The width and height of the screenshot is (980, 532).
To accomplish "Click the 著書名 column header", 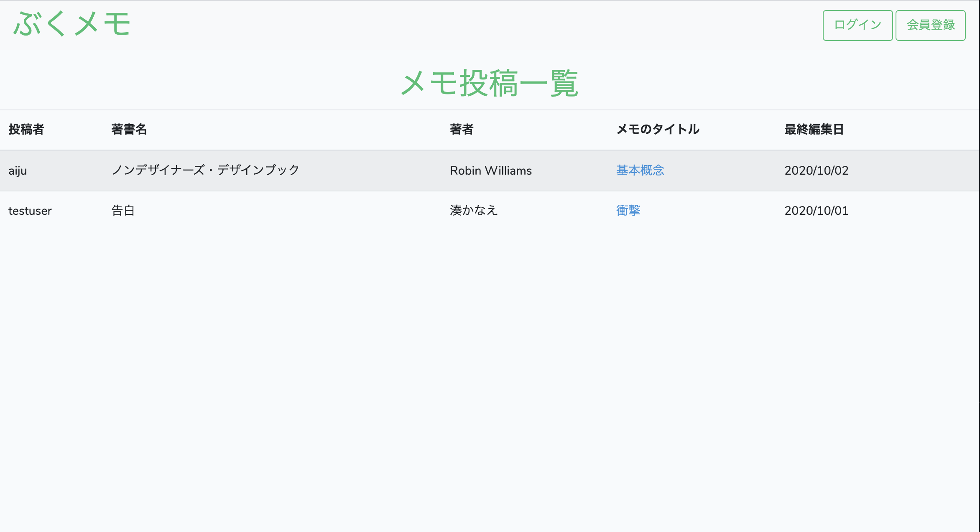I will click(x=129, y=130).
